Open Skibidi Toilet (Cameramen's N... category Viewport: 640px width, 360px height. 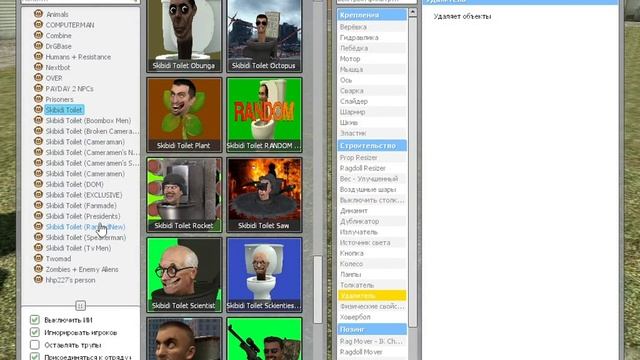tap(92, 152)
